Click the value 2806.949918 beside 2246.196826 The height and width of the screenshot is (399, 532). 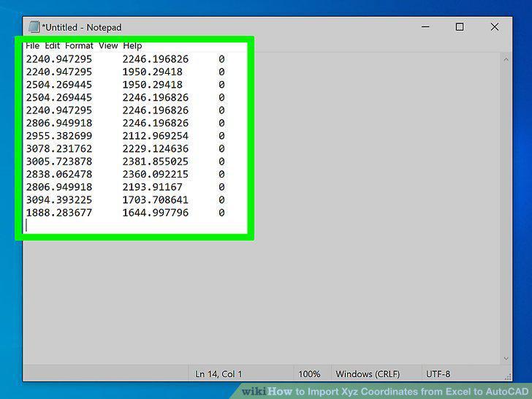[x=59, y=123]
